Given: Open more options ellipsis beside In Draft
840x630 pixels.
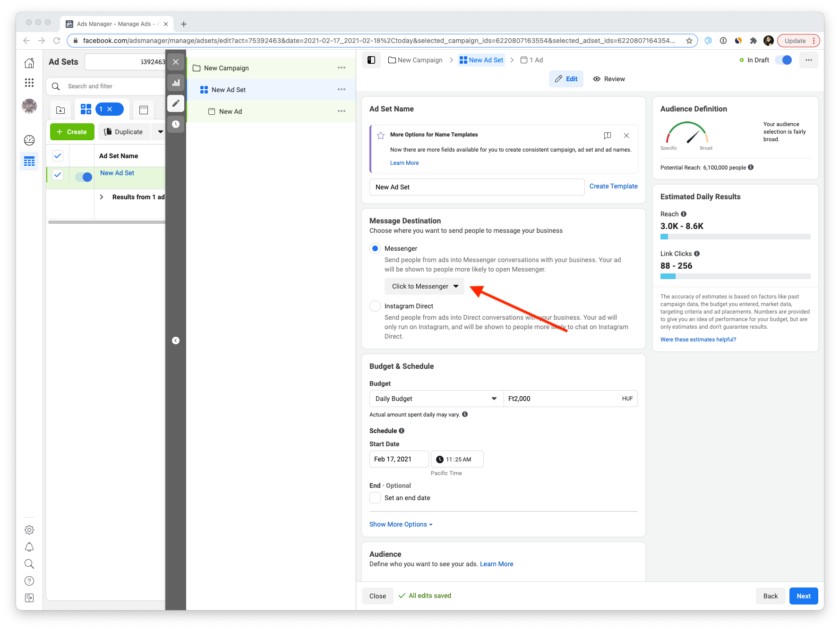Looking at the screenshot, I should pos(809,60).
